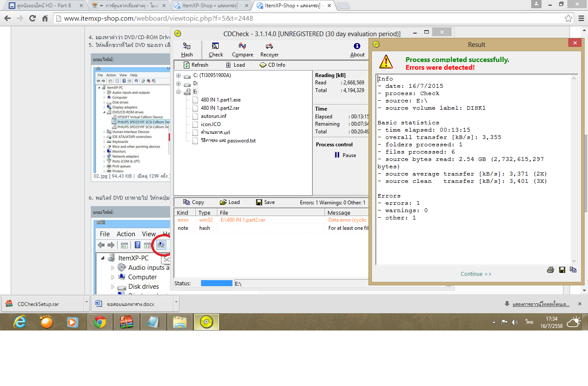Select the 480 IN 1.part2.rar file
The height and width of the screenshot is (386, 588).
220,108
